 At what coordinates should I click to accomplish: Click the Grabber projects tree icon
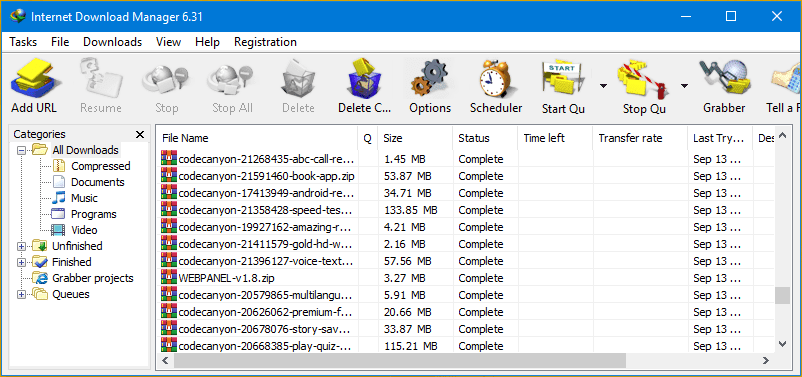coord(39,278)
